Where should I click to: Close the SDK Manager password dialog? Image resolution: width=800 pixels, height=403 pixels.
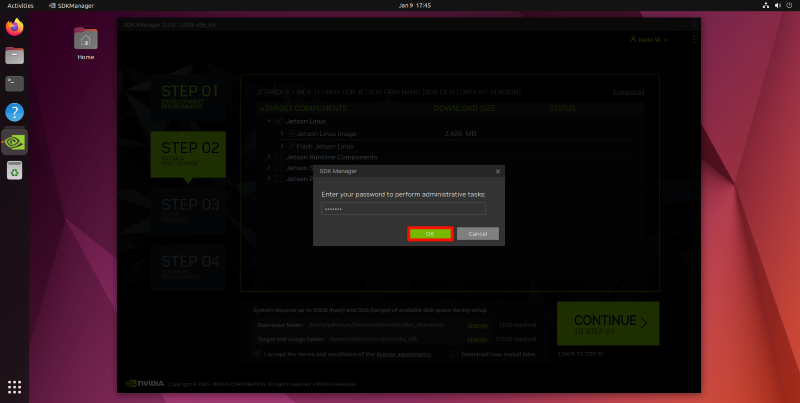[497, 172]
